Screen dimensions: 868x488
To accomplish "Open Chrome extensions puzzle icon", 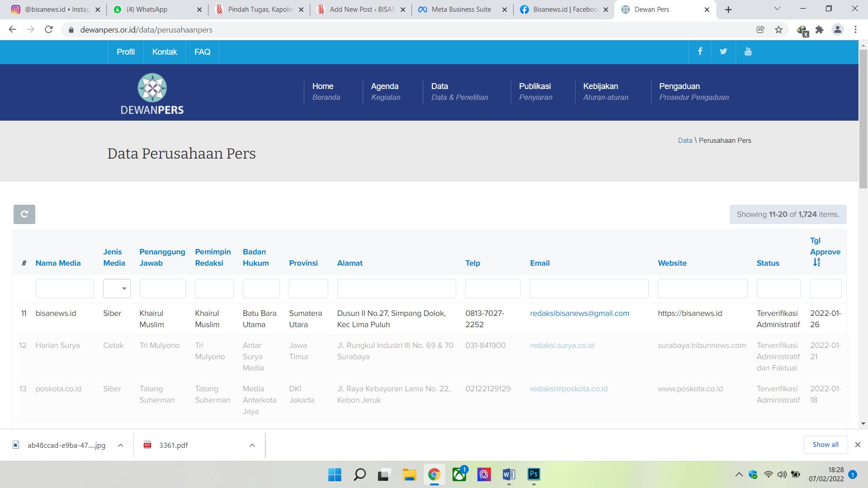I will 819,29.
